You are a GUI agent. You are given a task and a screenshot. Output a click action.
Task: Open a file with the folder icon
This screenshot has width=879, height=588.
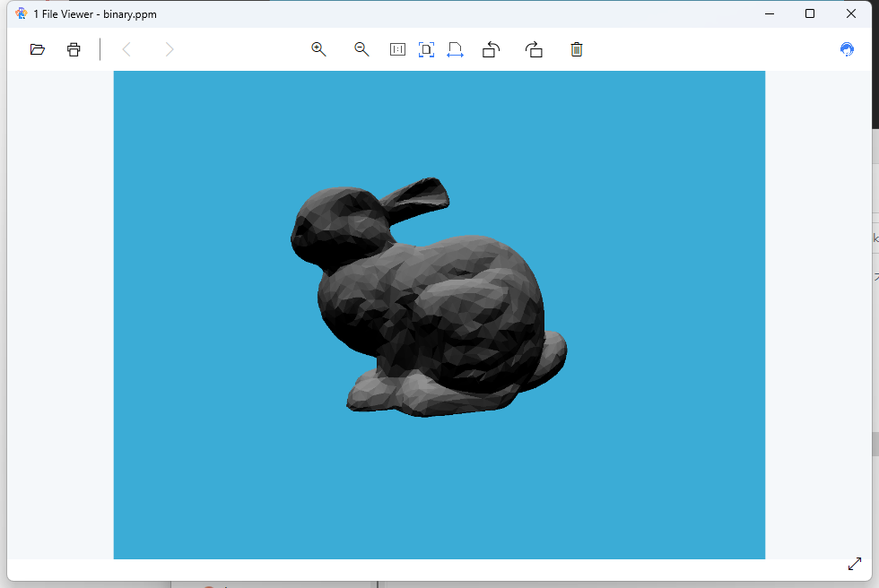point(38,49)
